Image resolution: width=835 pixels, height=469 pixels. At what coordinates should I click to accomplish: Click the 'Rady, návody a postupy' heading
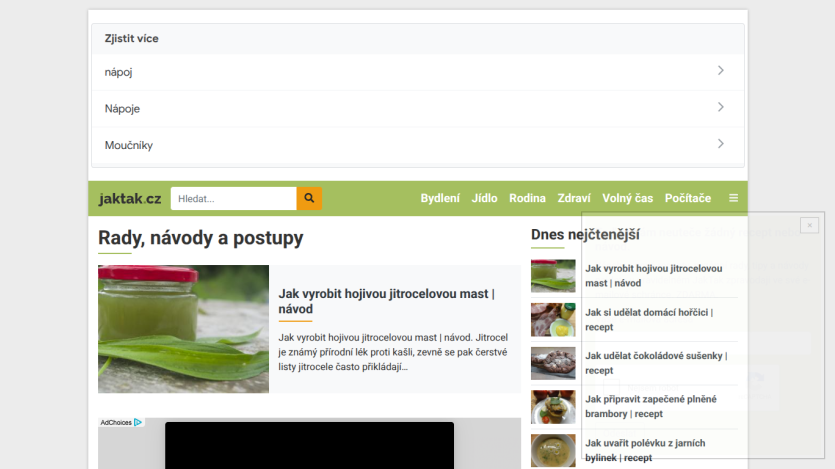[201, 238]
